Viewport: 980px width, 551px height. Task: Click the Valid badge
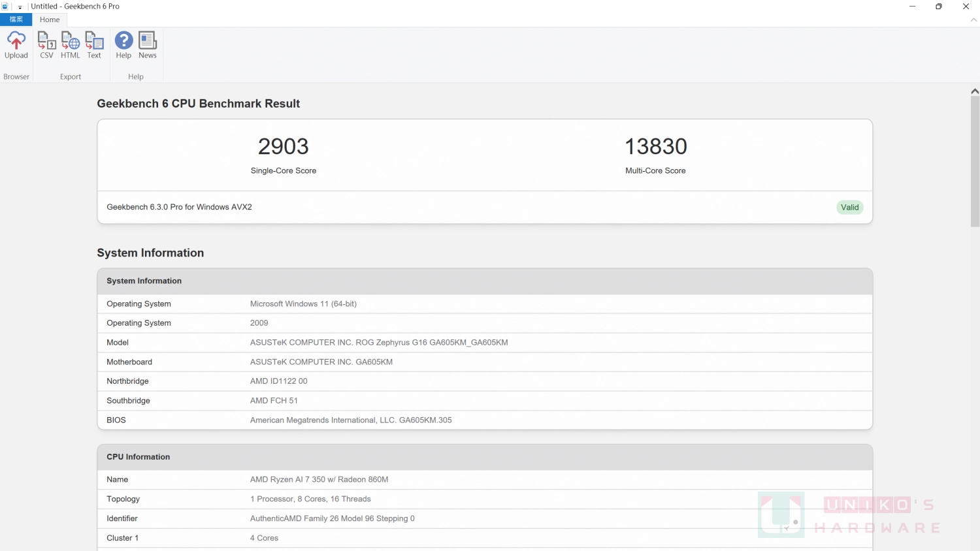tap(849, 208)
